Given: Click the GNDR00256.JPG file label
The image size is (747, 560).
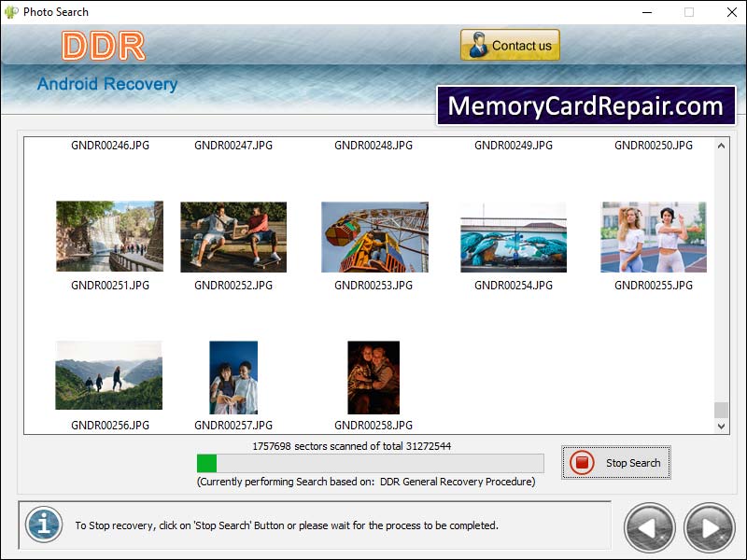Looking at the screenshot, I should (x=110, y=426).
